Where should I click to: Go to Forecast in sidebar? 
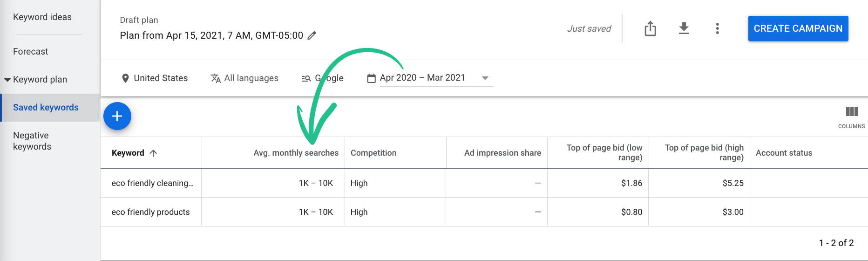pyautogui.click(x=31, y=52)
